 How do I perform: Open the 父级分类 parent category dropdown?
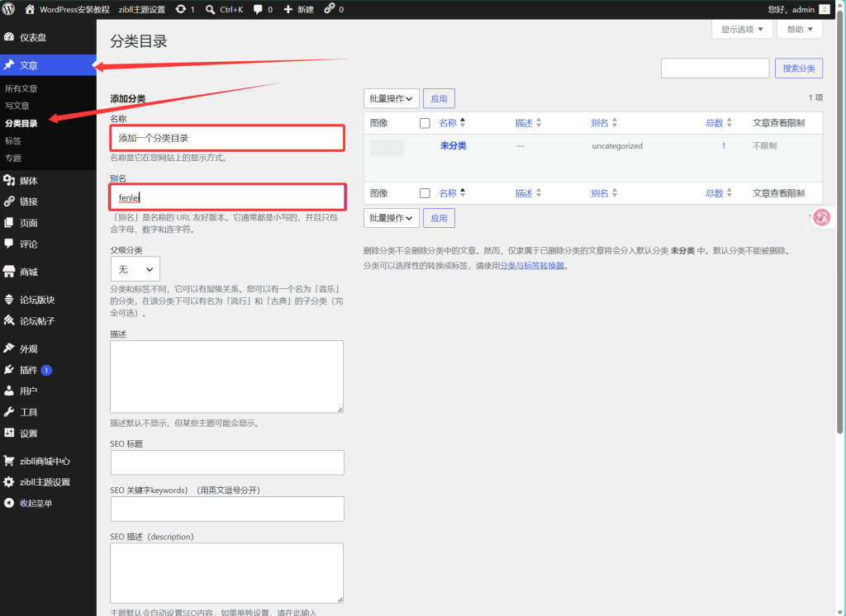[x=135, y=269]
